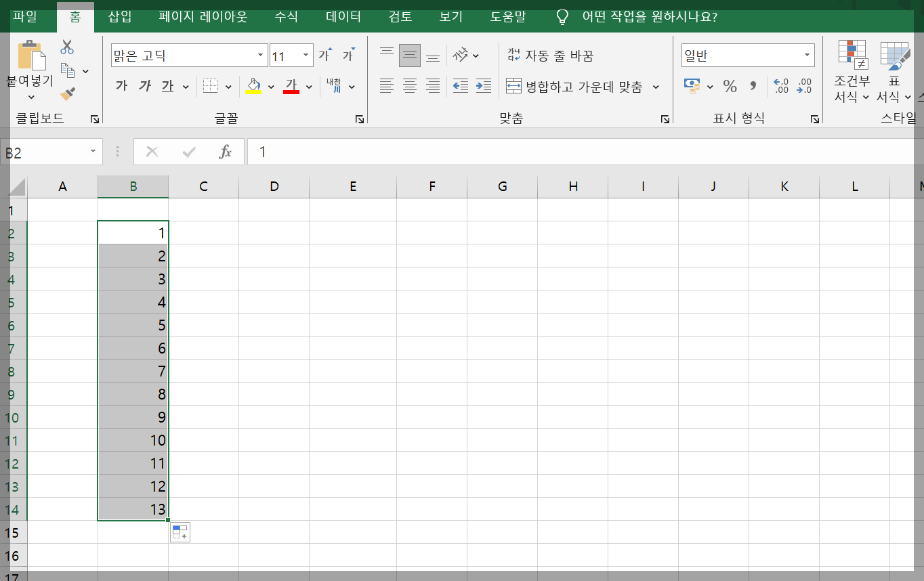Click the Increase Decimal icon
Image resolution: width=924 pixels, height=581 pixels.
pyautogui.click(x=780, y=87)
